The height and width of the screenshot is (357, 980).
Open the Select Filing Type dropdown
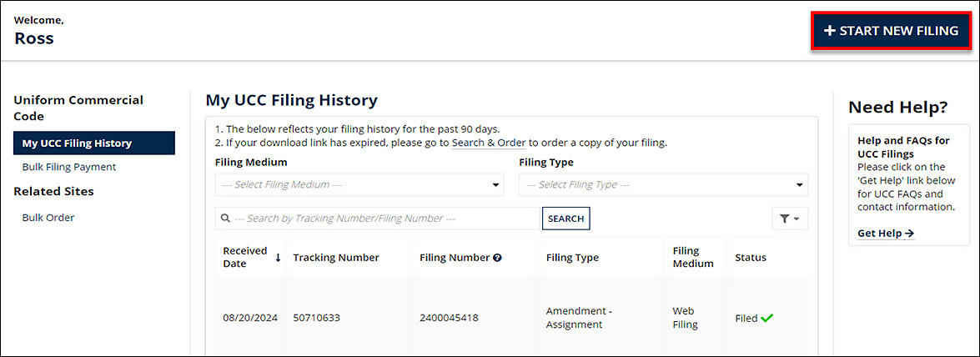click(x=663, y=184)
